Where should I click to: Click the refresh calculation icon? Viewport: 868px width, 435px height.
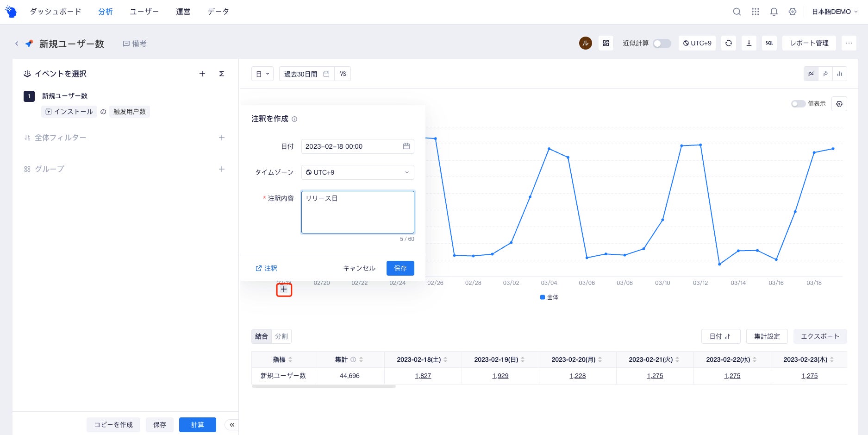click(729, 43)
